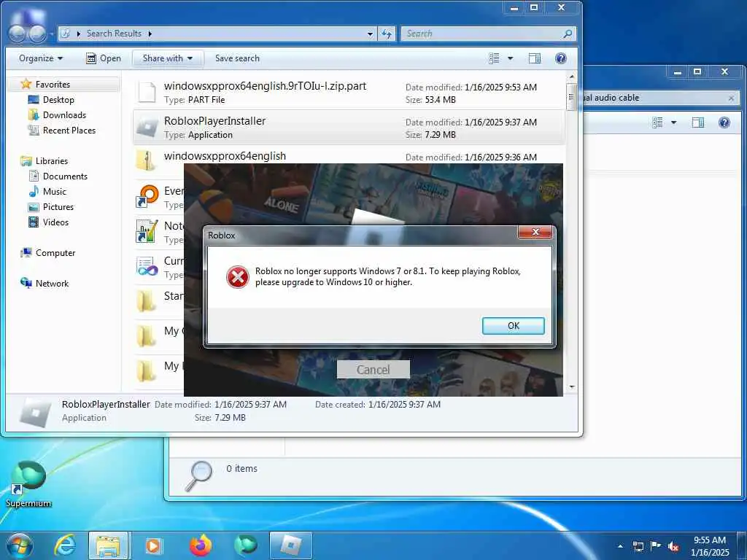This screenshot has height=560, width=747.
Task: Open Videos library
Action: coord(55,222)
